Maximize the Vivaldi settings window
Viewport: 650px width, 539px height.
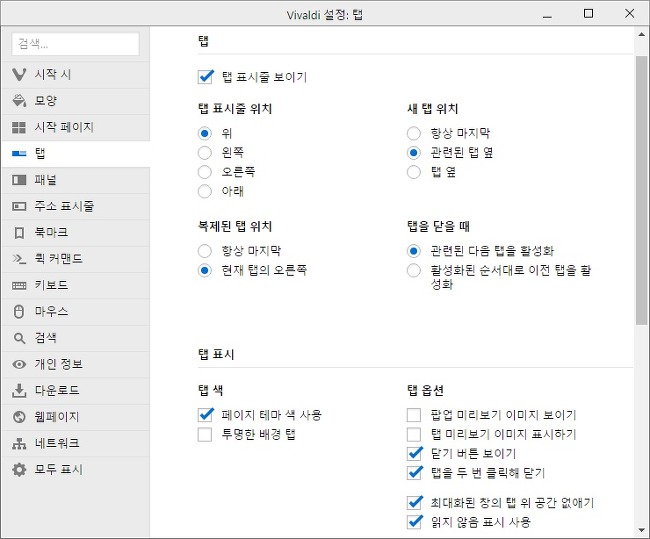[588, 14]
